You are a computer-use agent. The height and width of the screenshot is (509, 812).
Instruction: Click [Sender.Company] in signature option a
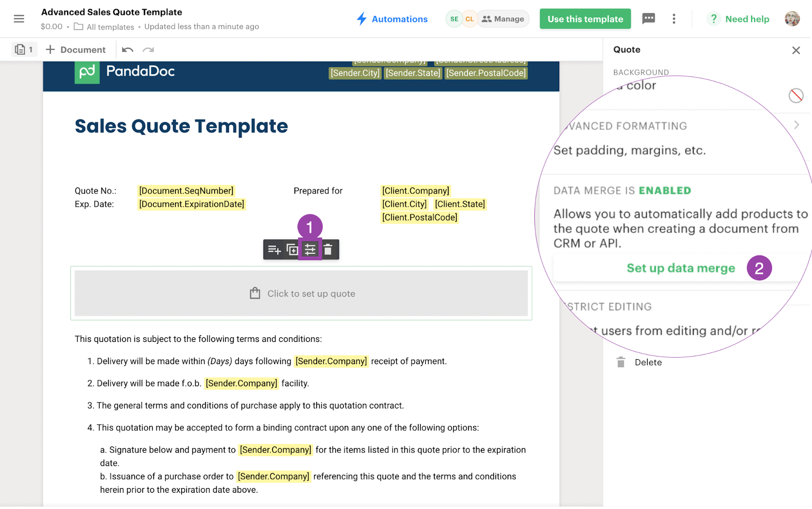coord(276,450)
